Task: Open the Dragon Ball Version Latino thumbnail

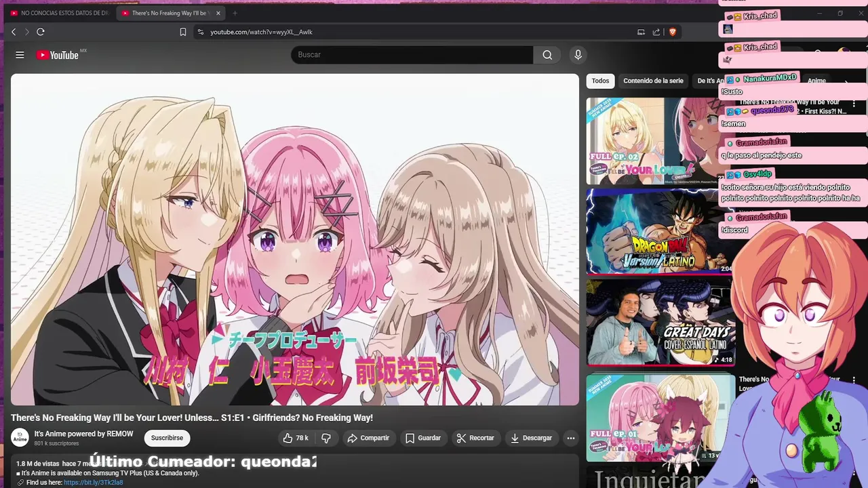Action: (659, 232)
